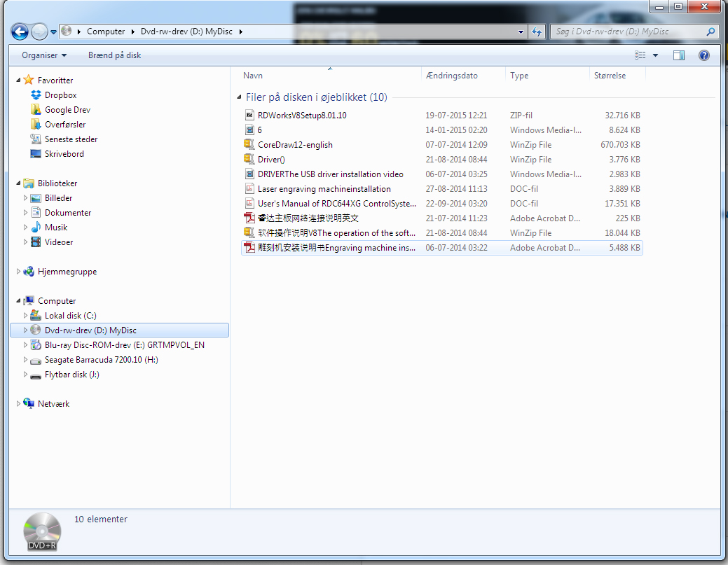Image resolution: width=728 pixels, height=565 pixels.
Task: Select the RDWorksV8Setup8.01.10 ZIP file icon
Action: [249, 116]
